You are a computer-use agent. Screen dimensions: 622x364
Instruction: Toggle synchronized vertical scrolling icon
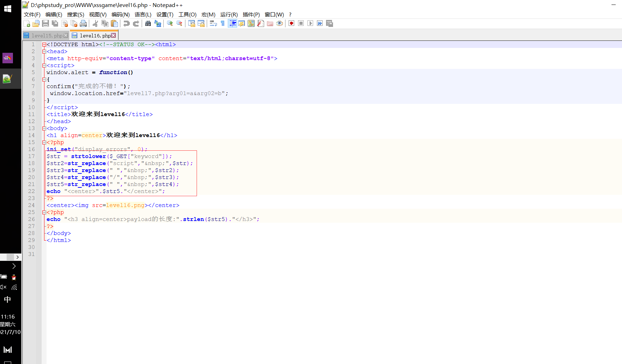point(191,23)
